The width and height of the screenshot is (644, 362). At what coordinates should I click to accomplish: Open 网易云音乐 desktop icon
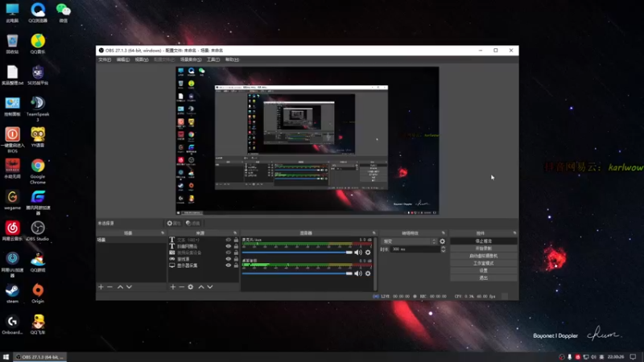point(12,231)
